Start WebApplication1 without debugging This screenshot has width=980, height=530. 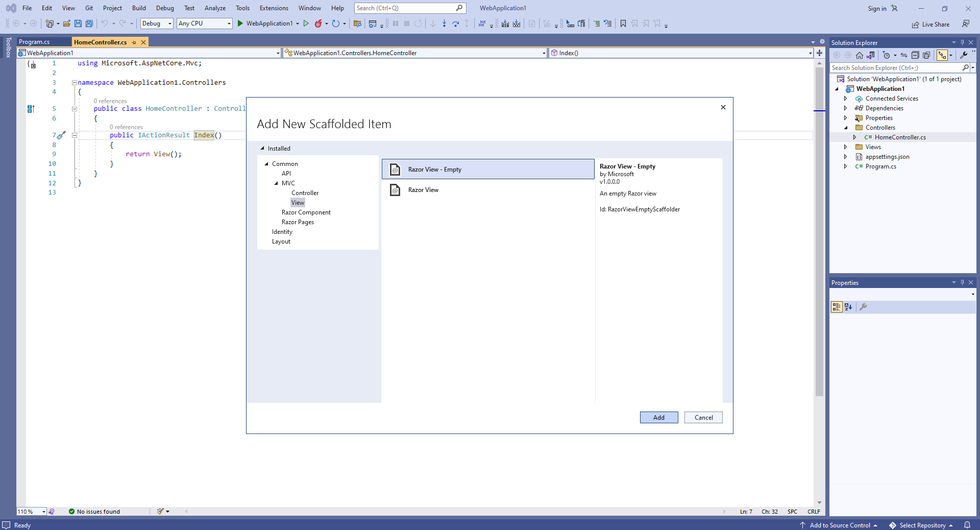(x=306, y=23)
